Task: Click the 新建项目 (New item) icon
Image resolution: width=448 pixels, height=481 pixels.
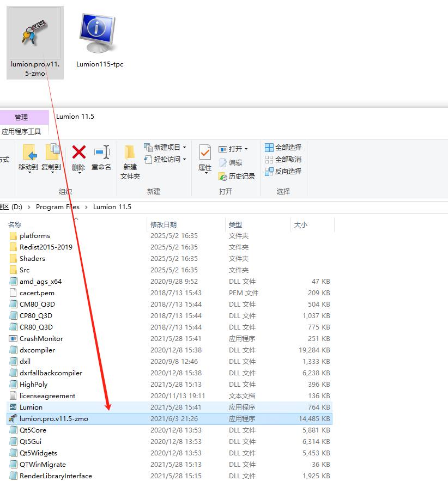Action: pos(148,147)
